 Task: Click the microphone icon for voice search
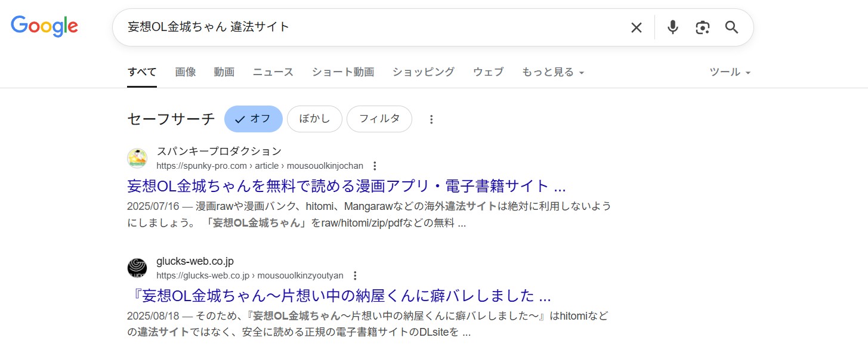[672, 27]
